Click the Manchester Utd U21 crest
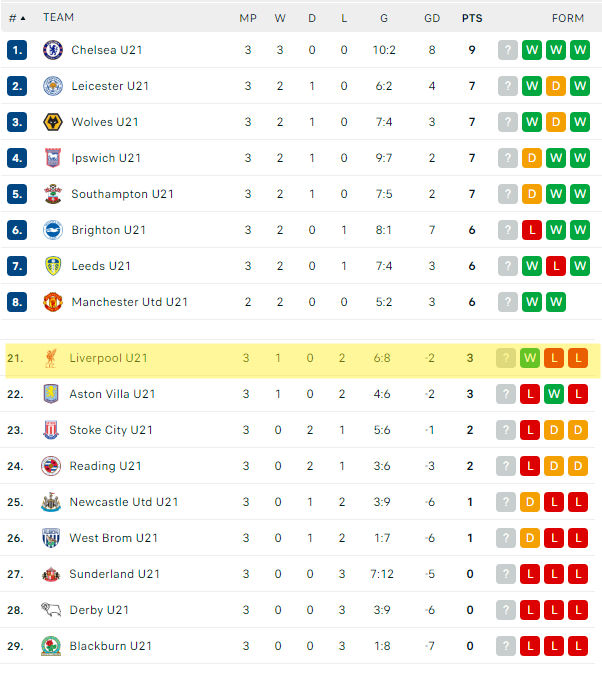 53,302
